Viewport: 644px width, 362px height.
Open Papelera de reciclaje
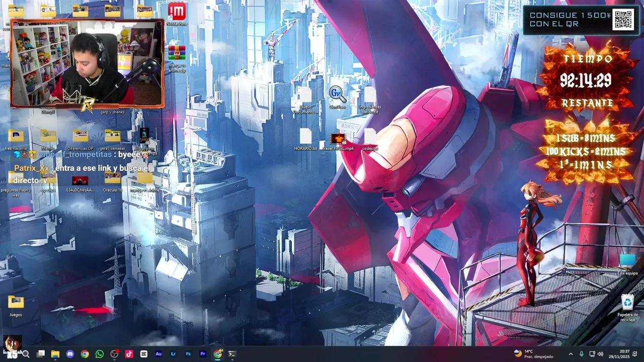[x=627, y=308]
